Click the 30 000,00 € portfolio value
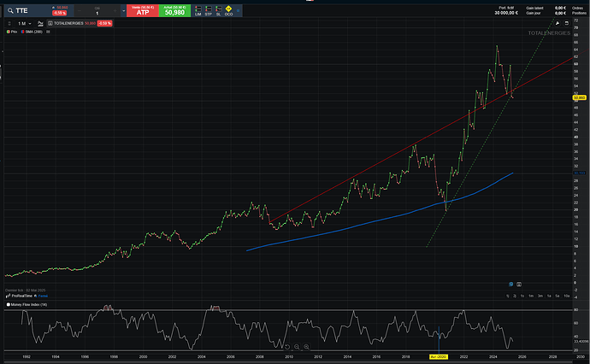590x364 pixels. 506,13
